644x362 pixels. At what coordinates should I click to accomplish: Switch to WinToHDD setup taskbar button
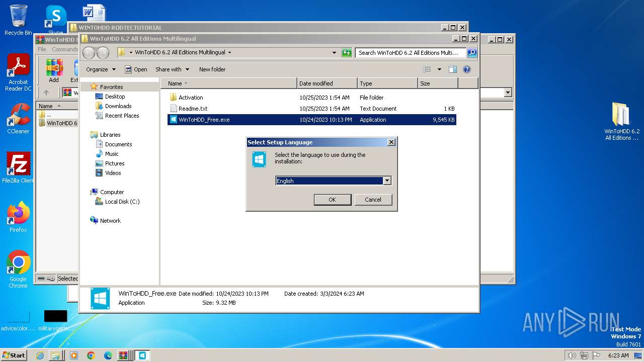[142, 355]
